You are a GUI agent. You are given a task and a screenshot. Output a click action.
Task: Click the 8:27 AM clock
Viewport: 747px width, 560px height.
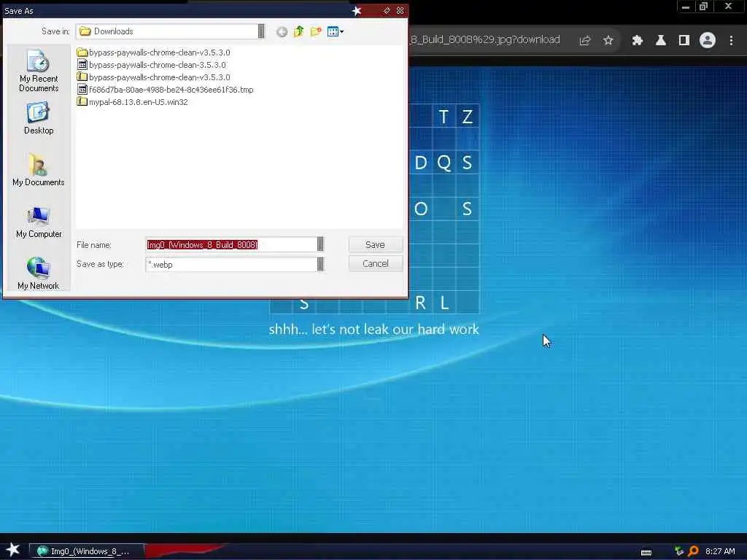point(720,551)
